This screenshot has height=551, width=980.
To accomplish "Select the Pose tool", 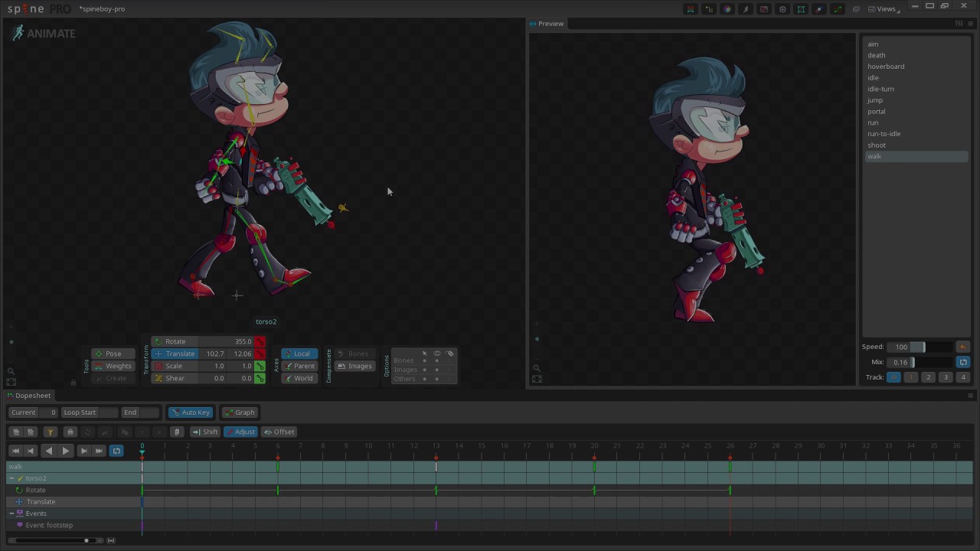I will pos(113,354).
